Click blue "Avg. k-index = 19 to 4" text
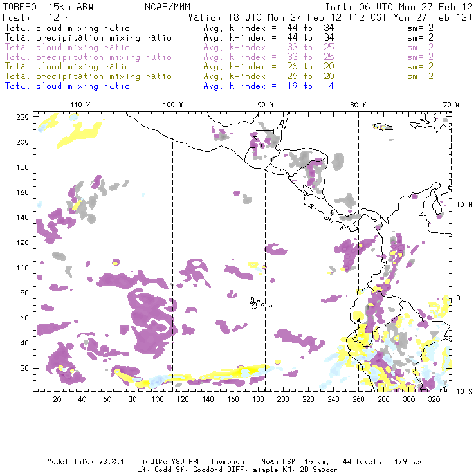Screen dimensions: 476x476 tap(269, 86)
